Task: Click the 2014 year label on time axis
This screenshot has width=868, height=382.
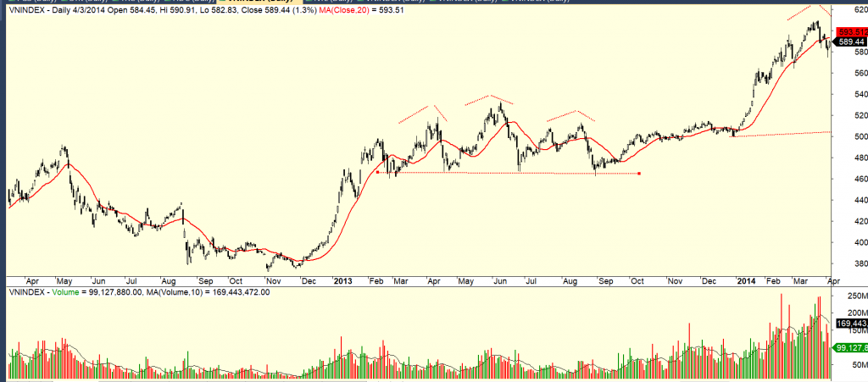Action: click(x=746, y=280)
